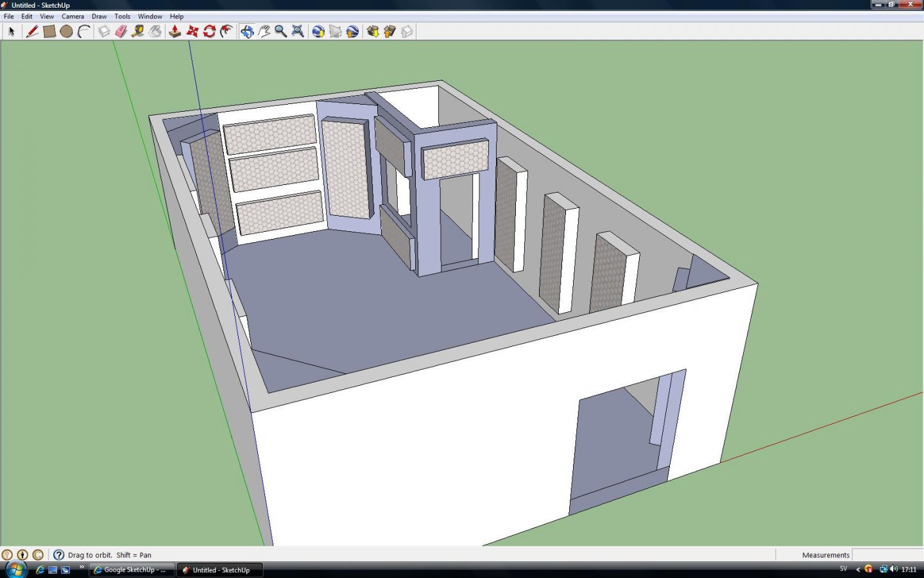Screen dimensions: 924x578
Task: Select the Arc tool
Action: pos(83,31)
